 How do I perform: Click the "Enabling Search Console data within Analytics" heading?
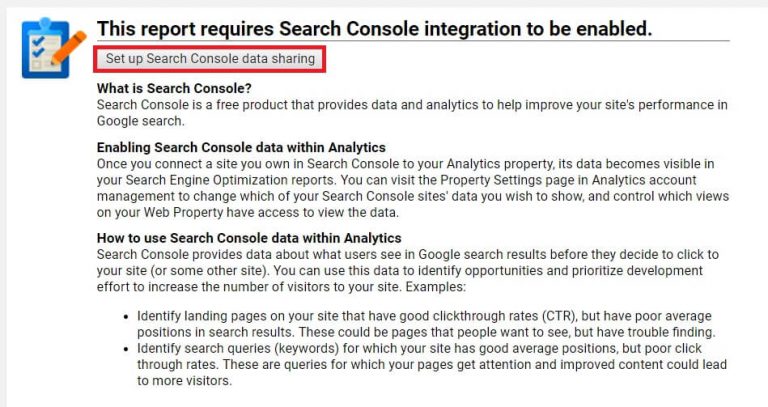pyautogui.click(x=241, y=147)
